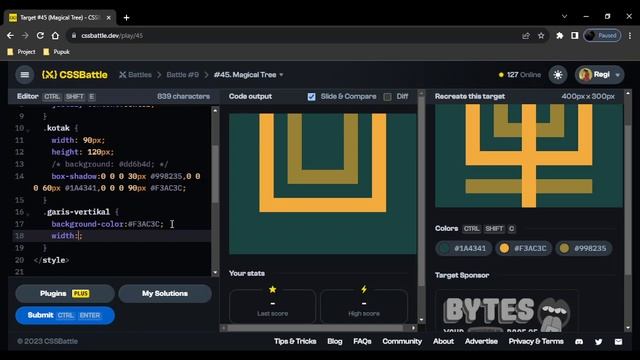
Task: Click the right panel scroll up arrow
Action: [x=628, y=93]
